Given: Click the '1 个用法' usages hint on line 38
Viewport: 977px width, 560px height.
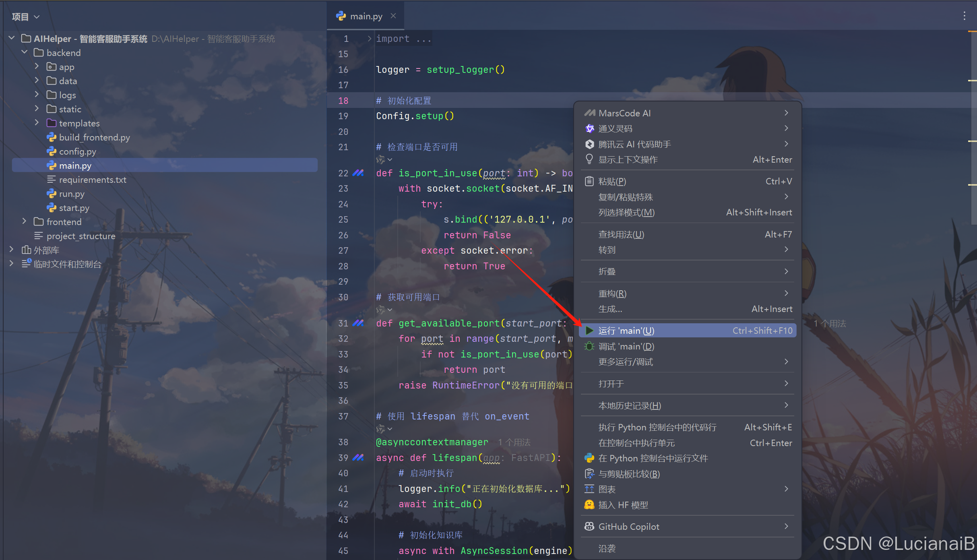Looking at the screenshot, I should tap(514, 442).
